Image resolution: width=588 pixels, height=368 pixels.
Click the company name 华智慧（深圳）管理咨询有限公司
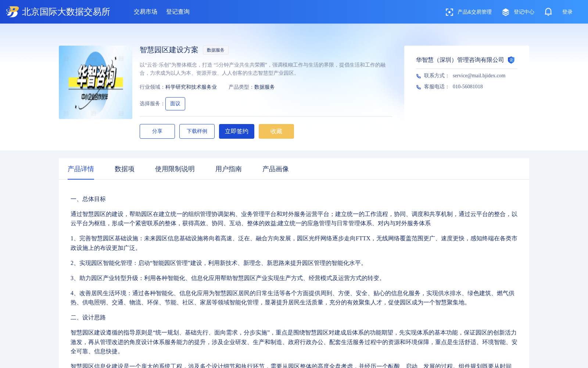[x=460, y=60]
